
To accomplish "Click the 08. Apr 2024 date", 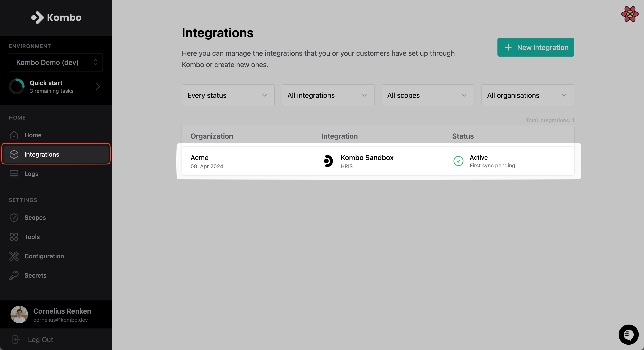I will [x=207, y=166].
